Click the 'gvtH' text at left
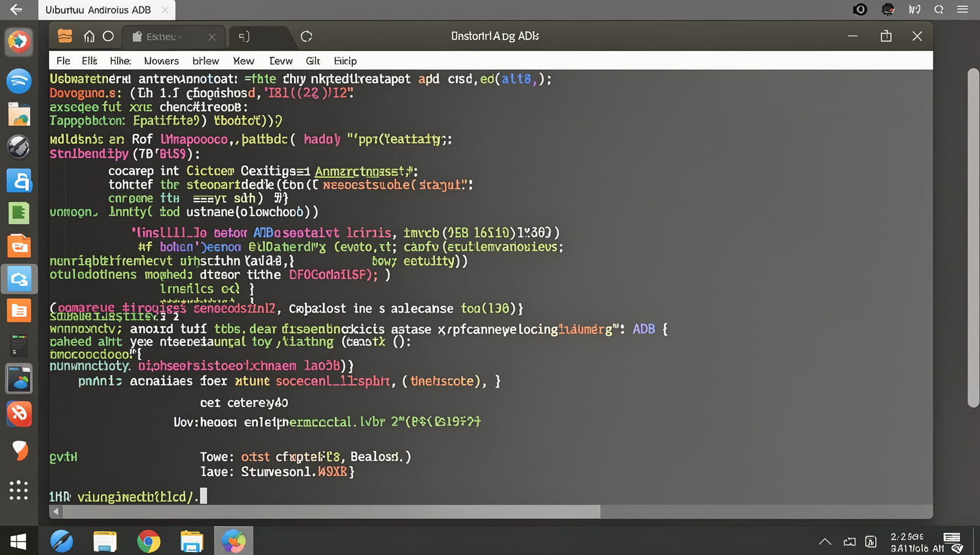The height and width of the screenshot is (555, 980). pyautogui.click(x=63, y=457)
